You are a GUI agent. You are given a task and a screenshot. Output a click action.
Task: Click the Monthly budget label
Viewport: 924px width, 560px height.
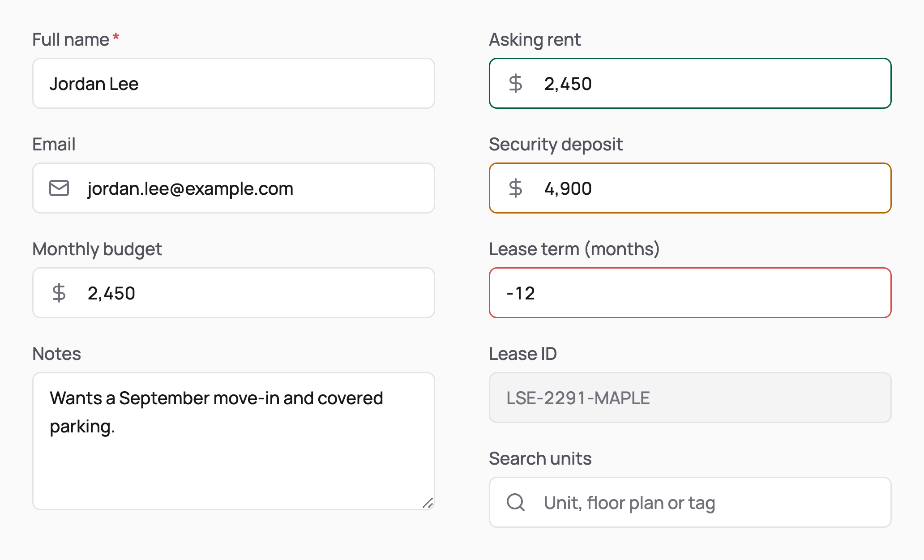97,249
